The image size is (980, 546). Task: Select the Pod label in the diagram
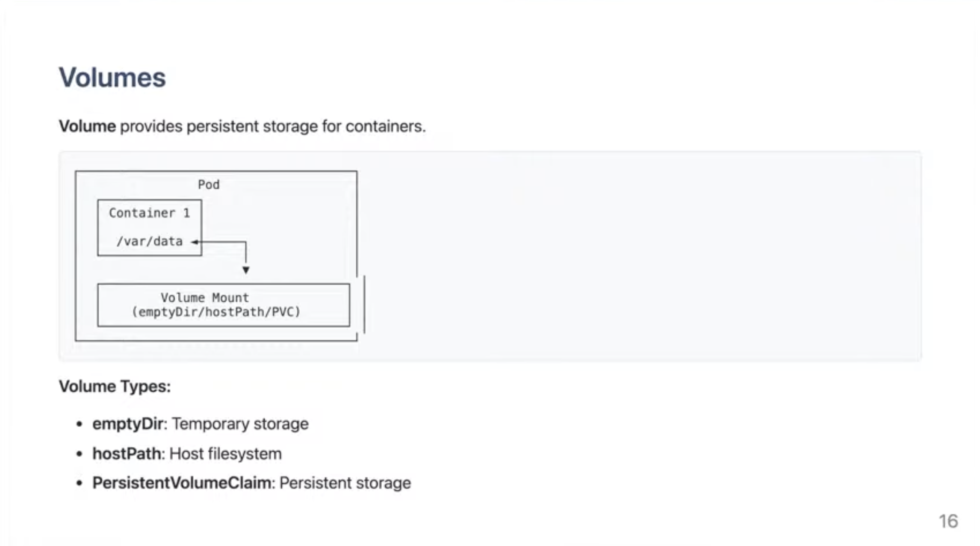pyautogui.click(x=209, y=185)
